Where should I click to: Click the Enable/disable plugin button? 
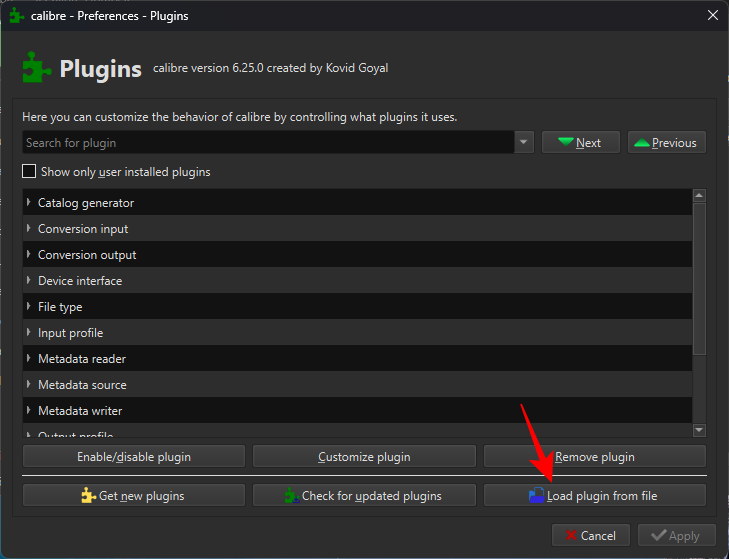click(133, 457)
